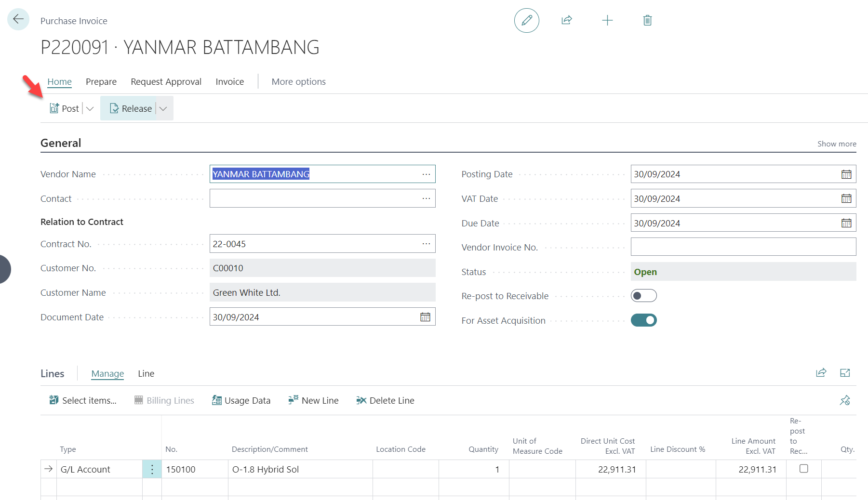Open Document Date calendar picker

[x=425, y=316]
